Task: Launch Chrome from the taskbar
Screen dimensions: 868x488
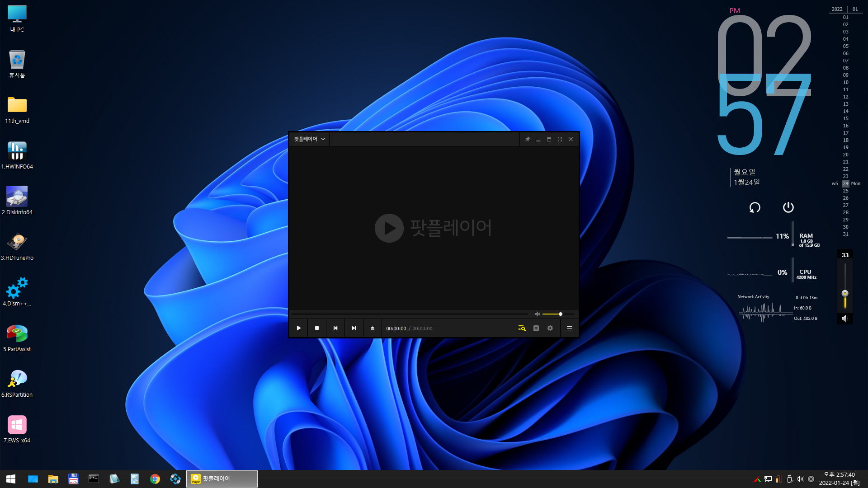Action: 155,479
